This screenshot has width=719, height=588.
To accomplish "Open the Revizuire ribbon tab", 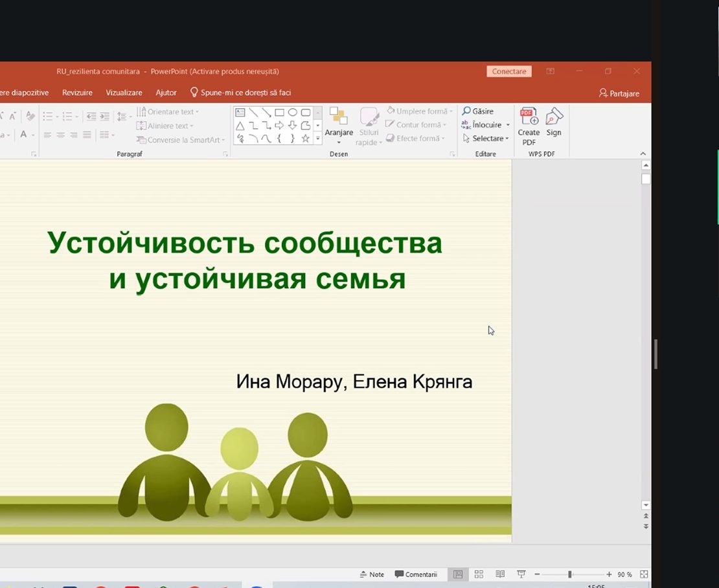I will tap(77, 93).
